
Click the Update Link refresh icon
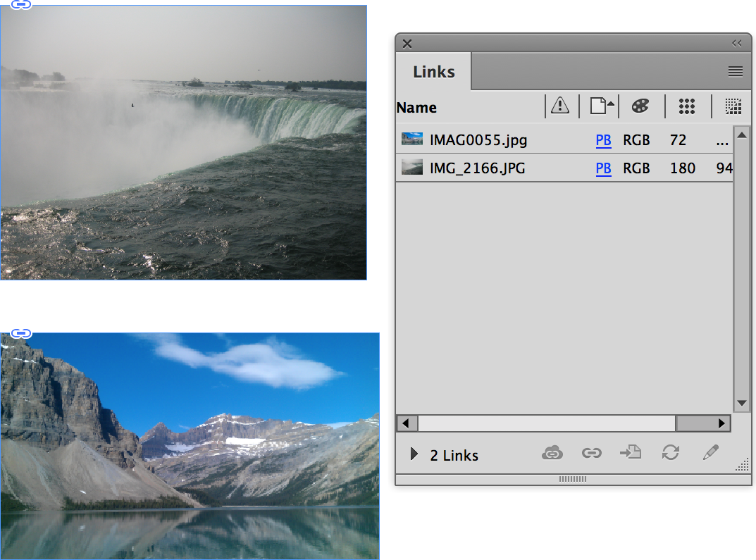click(670, 453)
